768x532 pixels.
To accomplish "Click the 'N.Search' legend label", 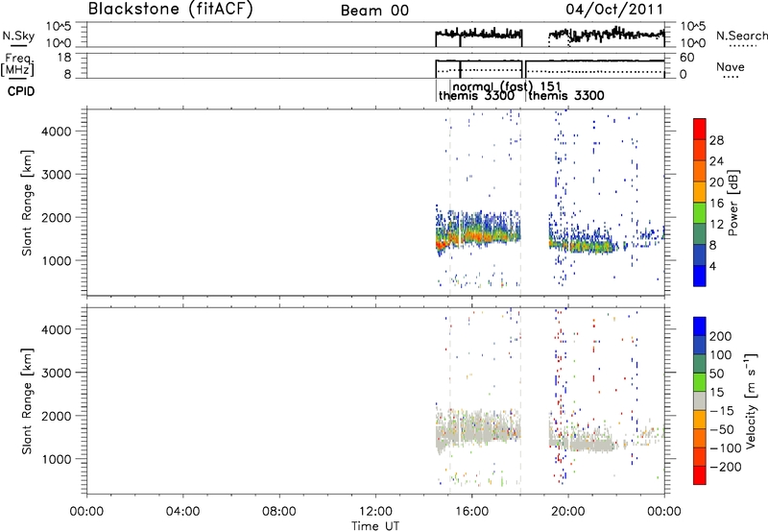I will pyautogui.click(x=741, y=36).
